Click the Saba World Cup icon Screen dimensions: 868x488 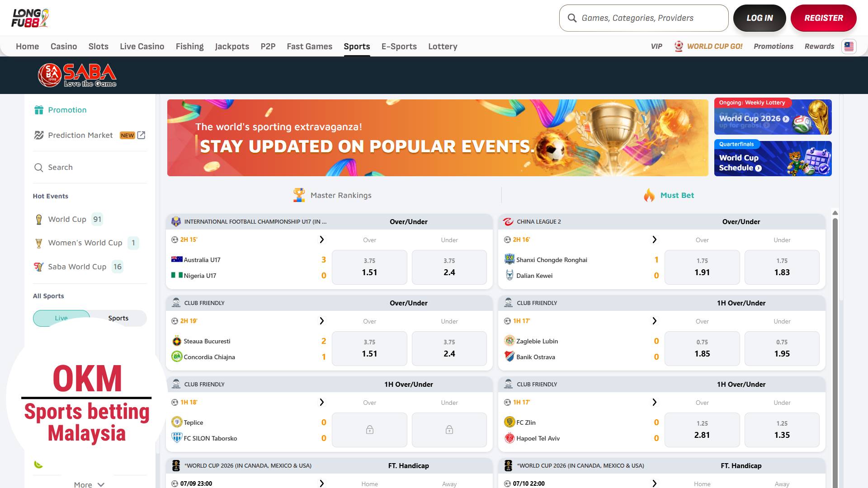pyautogui.click(x=39, y=267)
